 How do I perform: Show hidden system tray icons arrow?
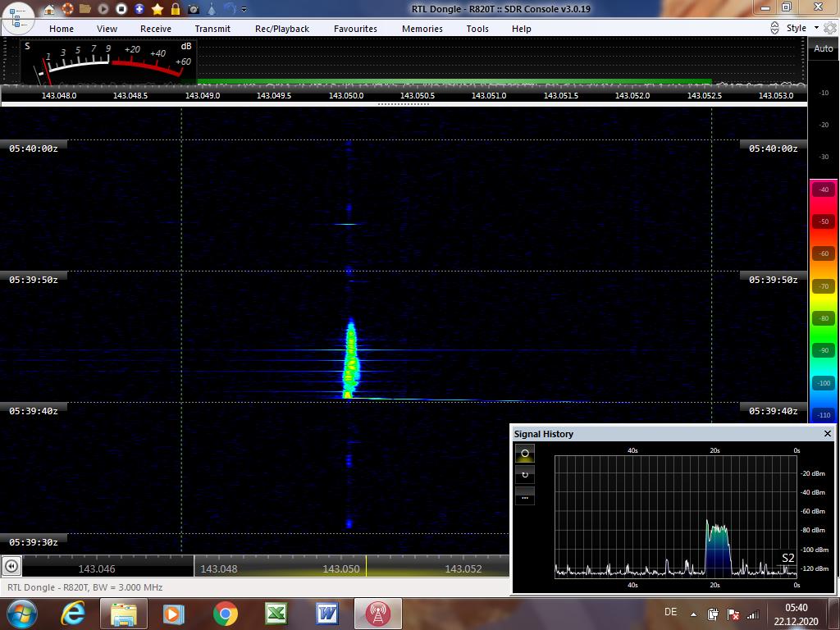click(693, 614)
